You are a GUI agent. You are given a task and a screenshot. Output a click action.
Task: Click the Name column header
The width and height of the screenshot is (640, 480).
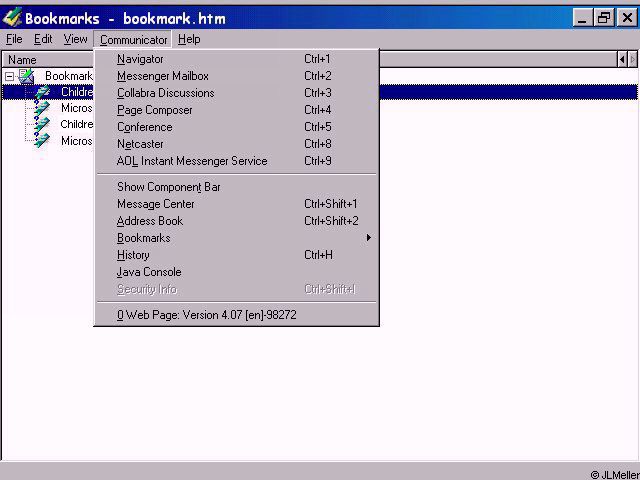coord(48,60)
